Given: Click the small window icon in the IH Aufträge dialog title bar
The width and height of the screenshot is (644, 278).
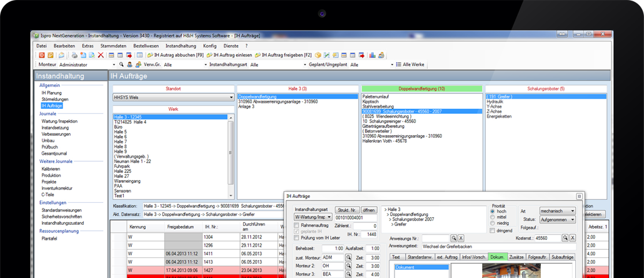Looking at the screenshot, I should click(579, 197).
